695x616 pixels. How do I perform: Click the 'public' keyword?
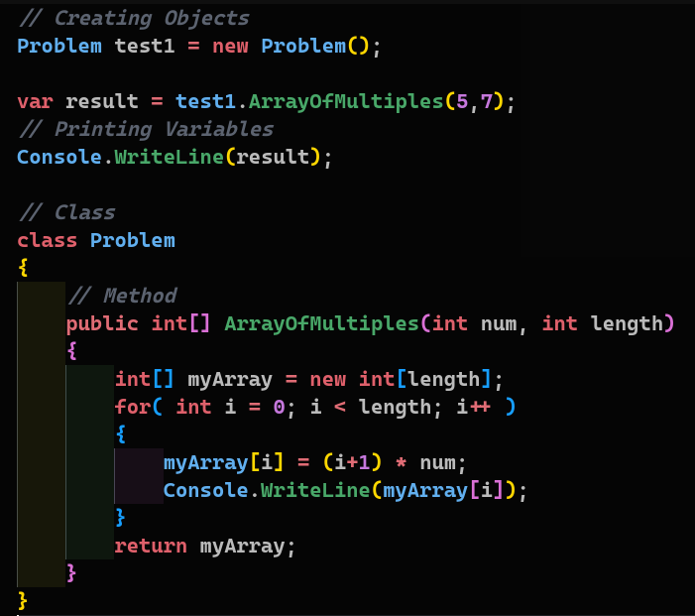click(x=102, y=323)
